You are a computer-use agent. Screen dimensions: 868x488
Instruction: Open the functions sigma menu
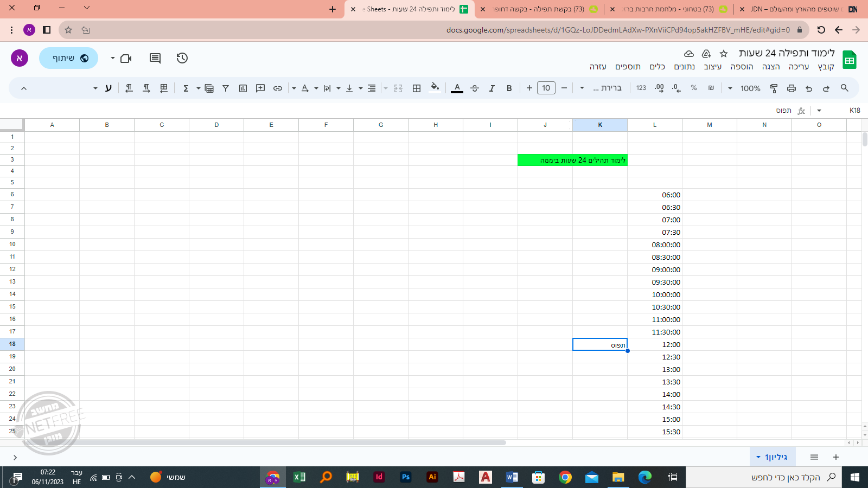click(x=186, y=88)
